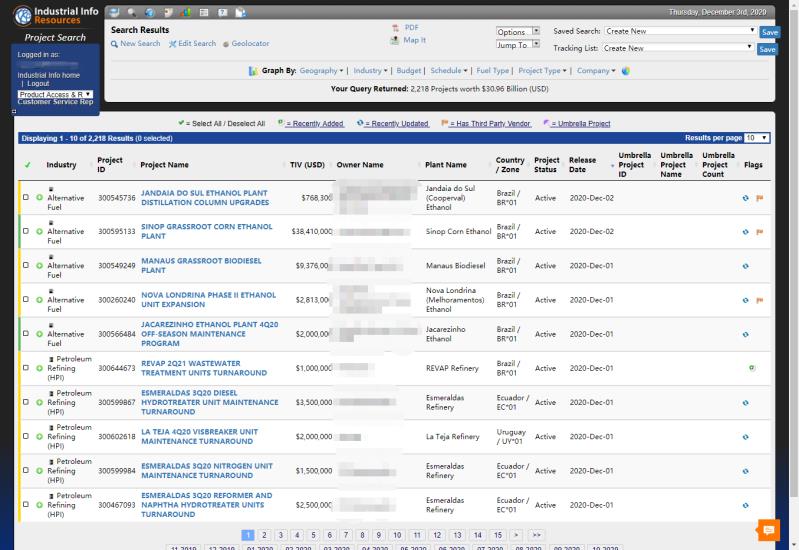799x550 pixels.
Task: Expand the Results per page dropdown
Action: (x=757, y=137)
